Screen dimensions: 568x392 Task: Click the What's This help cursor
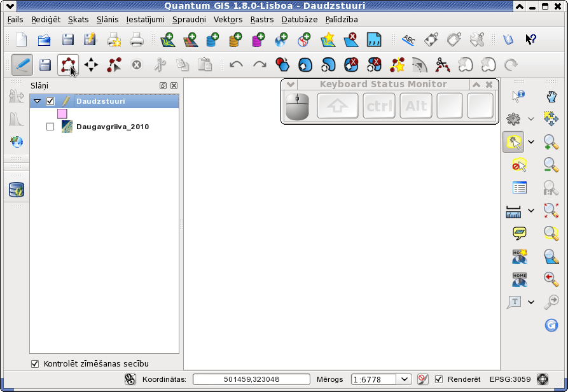point(530,39)
